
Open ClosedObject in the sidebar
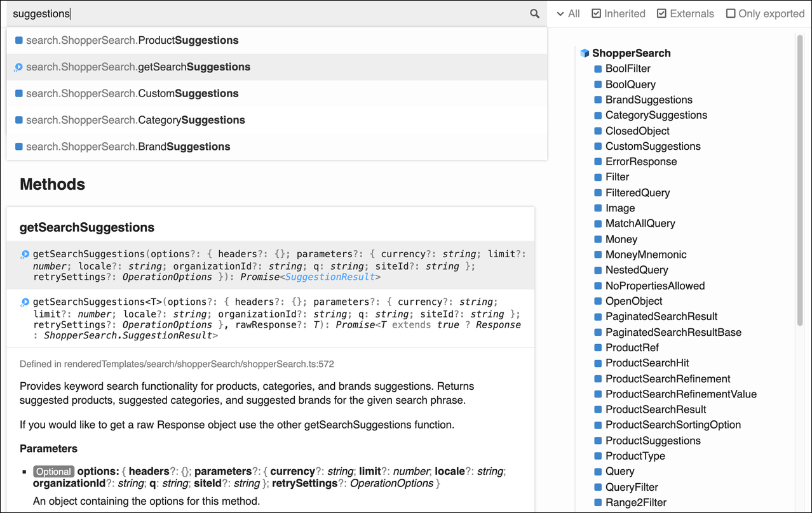point(637,131)
